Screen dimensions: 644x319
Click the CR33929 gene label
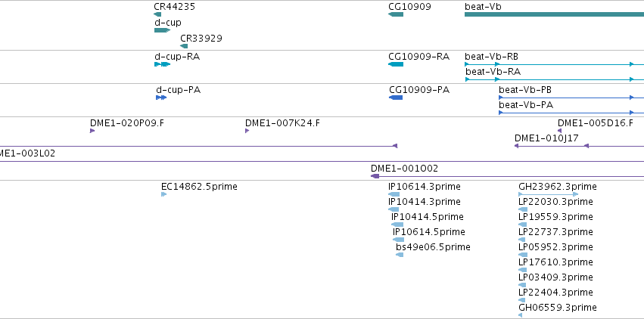pos(201,38)
